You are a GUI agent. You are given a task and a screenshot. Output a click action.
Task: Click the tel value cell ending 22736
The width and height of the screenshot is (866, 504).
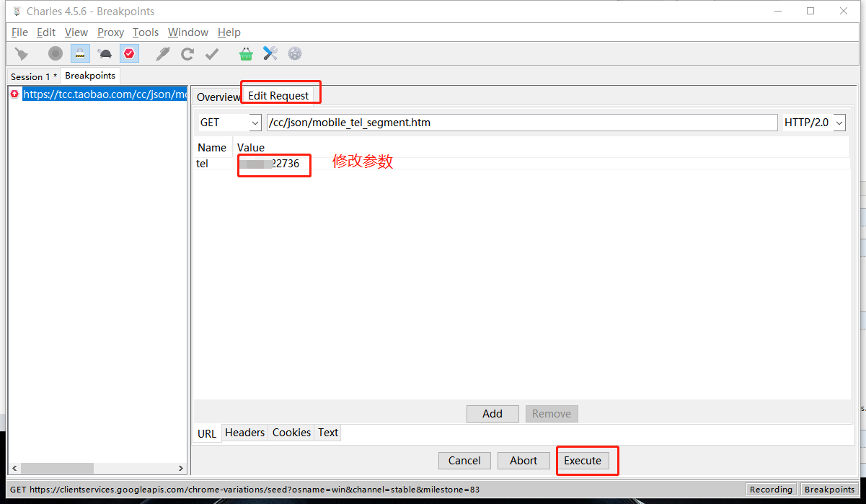click(542, 164)
